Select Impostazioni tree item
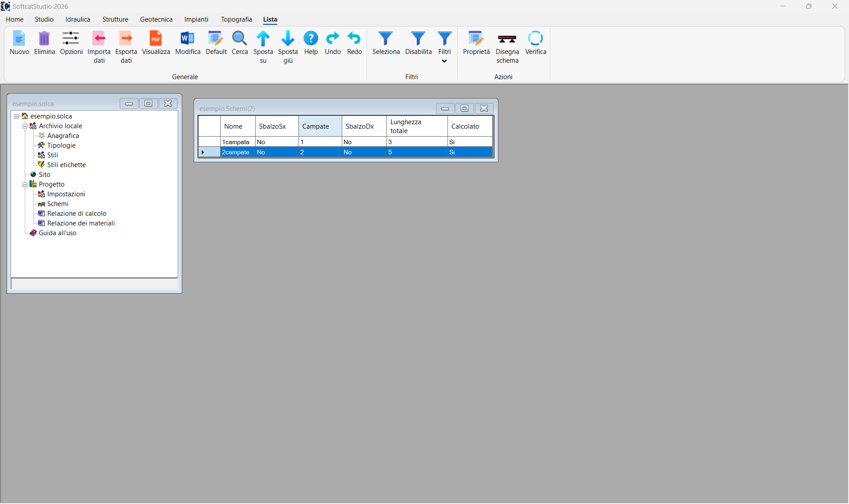Viewport: 849px width, 504px height. coord(66,194)
